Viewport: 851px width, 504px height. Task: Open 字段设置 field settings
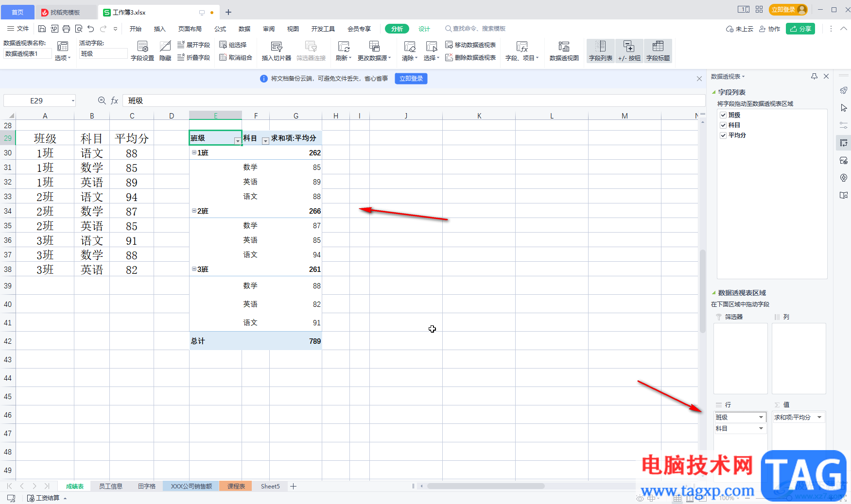[142, 51]
